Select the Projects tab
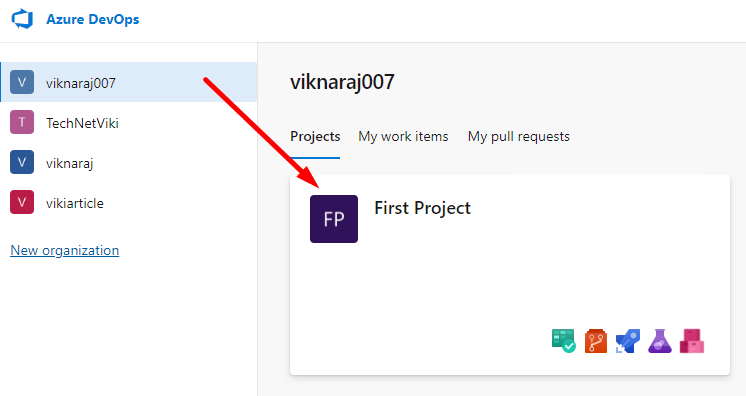The width and height of the screenshot is (746, 396). point(315,137)
